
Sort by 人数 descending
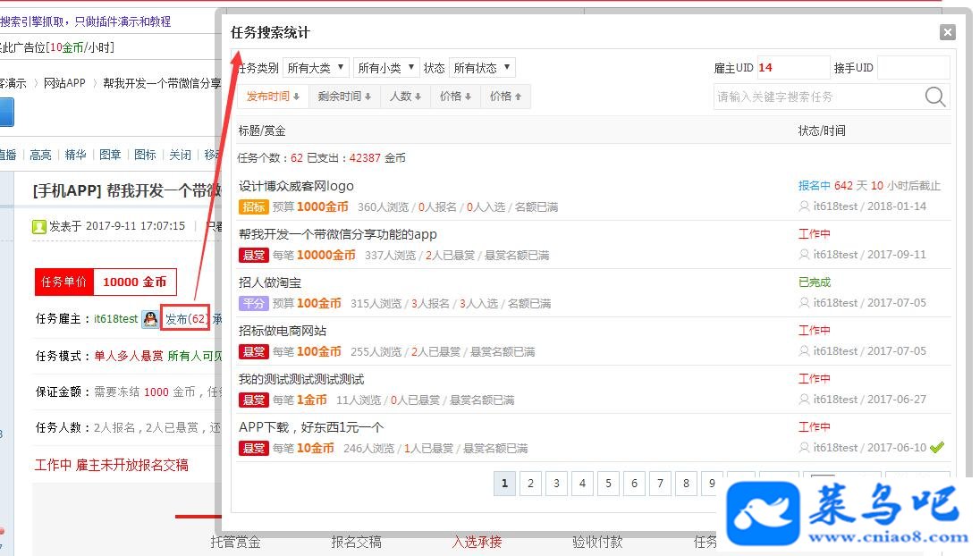405,97
